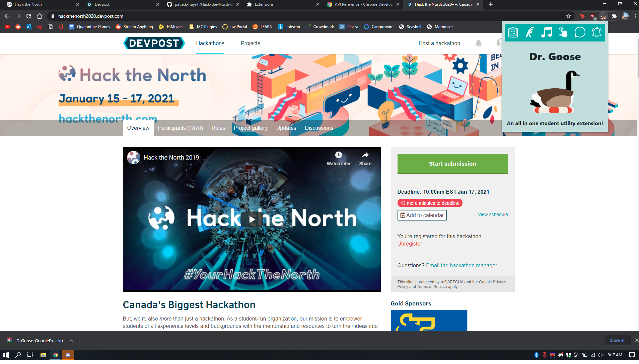This screenshot has width=639, height=364.
Task: Click the red Tp extension icon
Action: click(582, 16)
